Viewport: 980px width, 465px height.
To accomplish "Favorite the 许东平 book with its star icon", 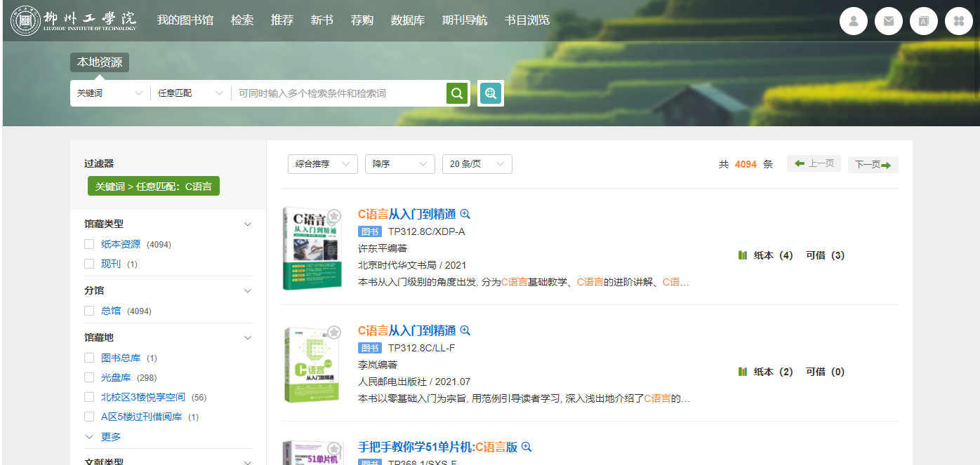I will 334,215.
